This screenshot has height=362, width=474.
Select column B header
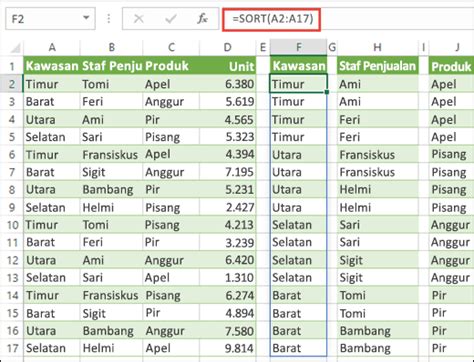point(111,47)
